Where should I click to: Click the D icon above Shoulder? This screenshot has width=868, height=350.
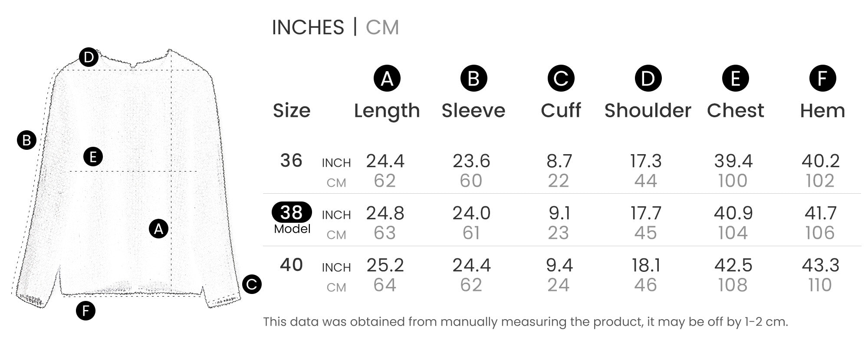point(648,79)
